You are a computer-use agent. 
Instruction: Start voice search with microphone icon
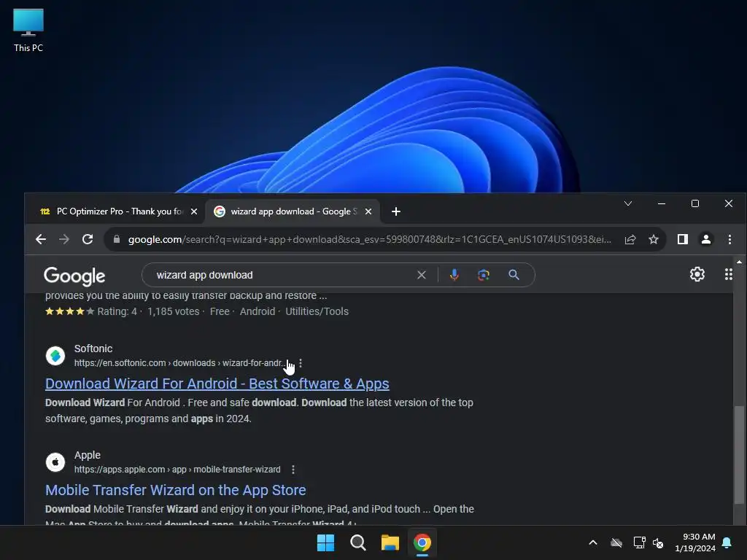(454, 275)
